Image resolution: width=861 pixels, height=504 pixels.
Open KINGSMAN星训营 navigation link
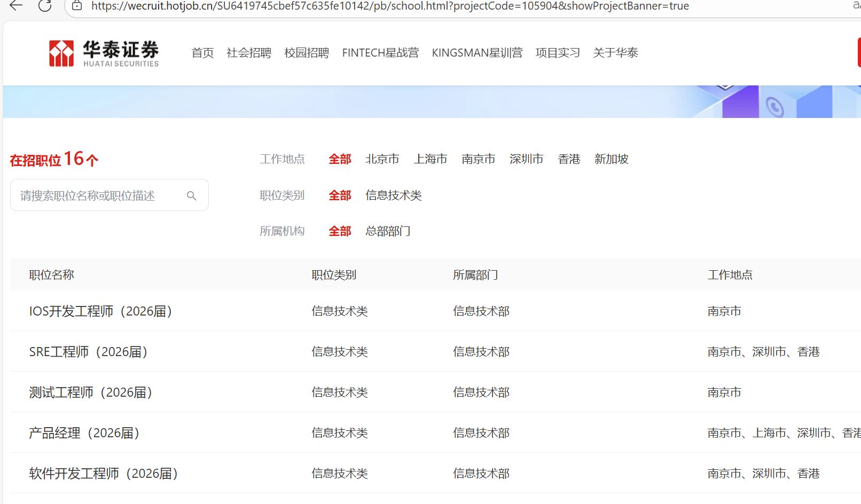477,53
